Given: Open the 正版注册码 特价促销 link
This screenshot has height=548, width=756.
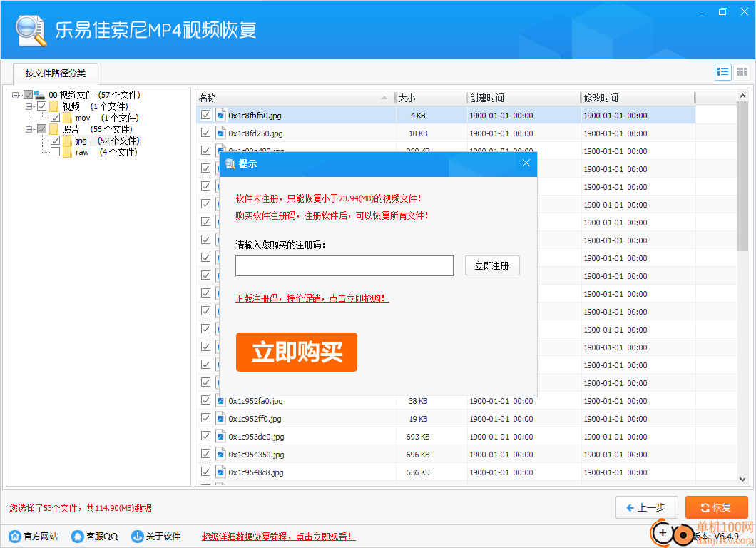Looking at the screenshot, I should tap(312, 298).
